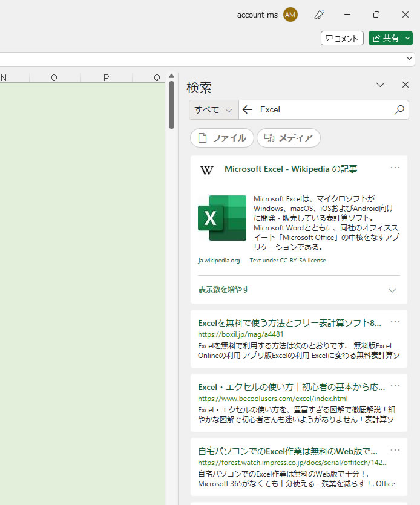Viewport: 420px width, 505px height.
Task: Click the 共有 share button
Action: tap(386, 38)
